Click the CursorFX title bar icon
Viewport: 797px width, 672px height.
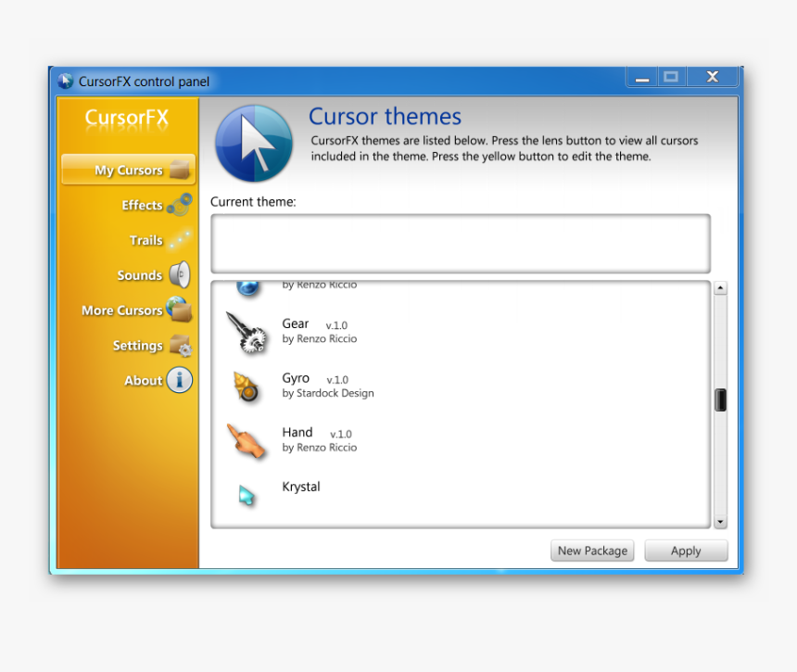click(66, 81)
